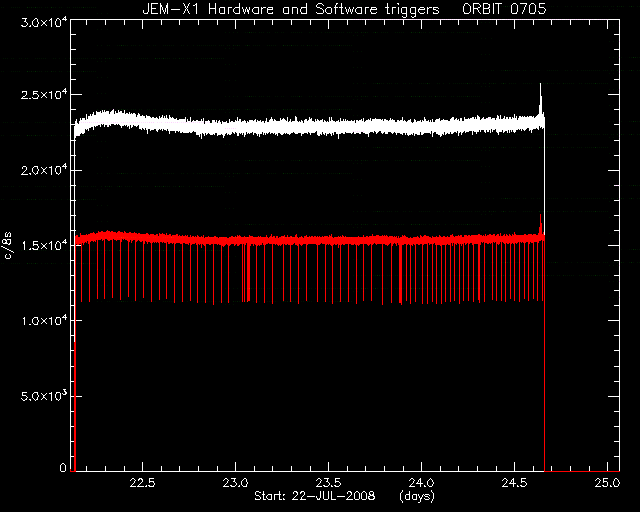This screenshot has height=512, width=640.
Task: Click the white curve's bump near day 22.3
Action: coord(110,119)
